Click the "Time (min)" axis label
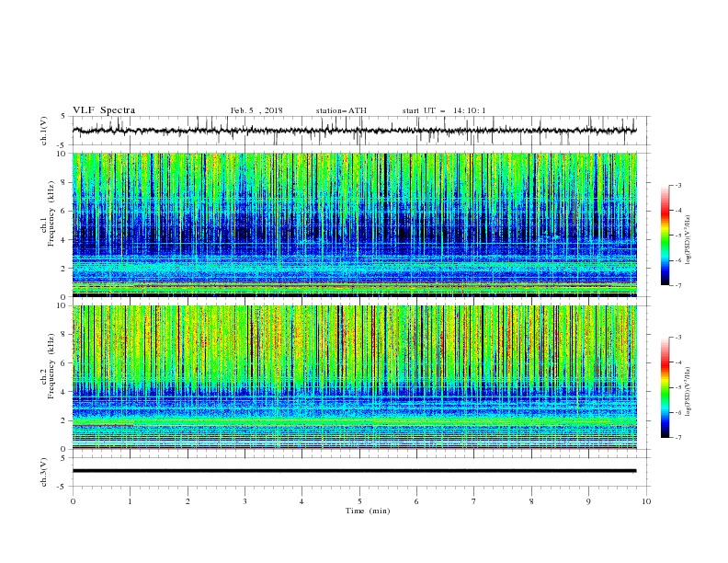Viewport: 728px width, 563px height. point(368,511)
